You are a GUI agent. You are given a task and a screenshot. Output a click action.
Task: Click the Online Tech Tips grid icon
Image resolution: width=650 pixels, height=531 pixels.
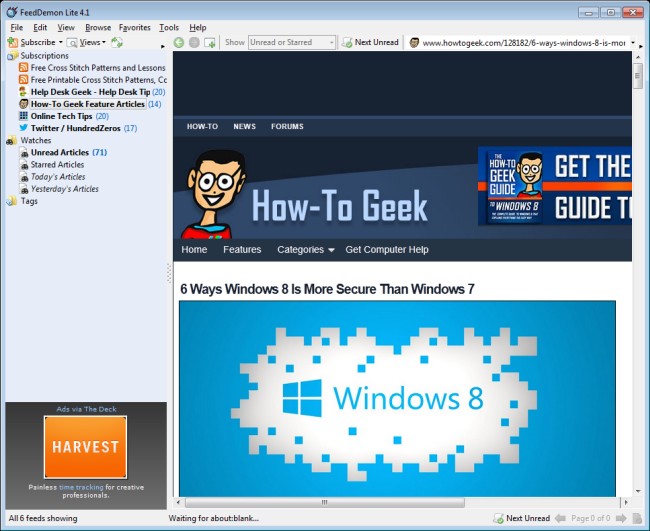click(24, 116)
